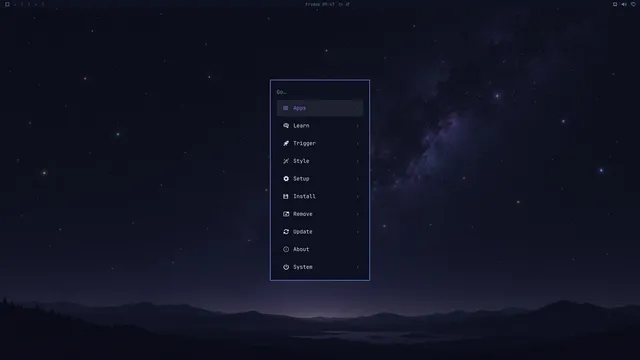
Task: Expand the Setup submenu arrow
Action: (358, 179)
